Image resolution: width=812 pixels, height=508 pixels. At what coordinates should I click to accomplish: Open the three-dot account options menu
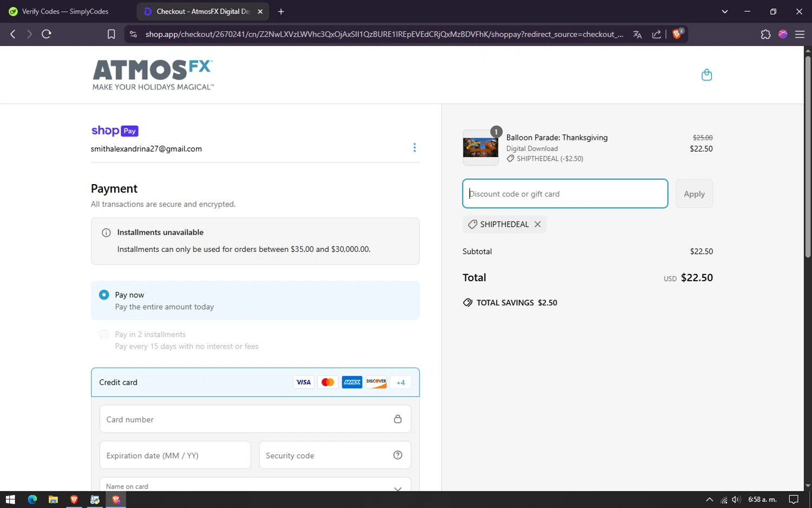pos(415,148)
